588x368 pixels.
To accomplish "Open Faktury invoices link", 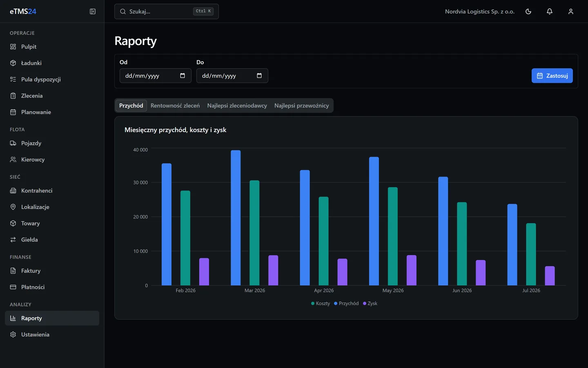I will [x=52, y=271].
